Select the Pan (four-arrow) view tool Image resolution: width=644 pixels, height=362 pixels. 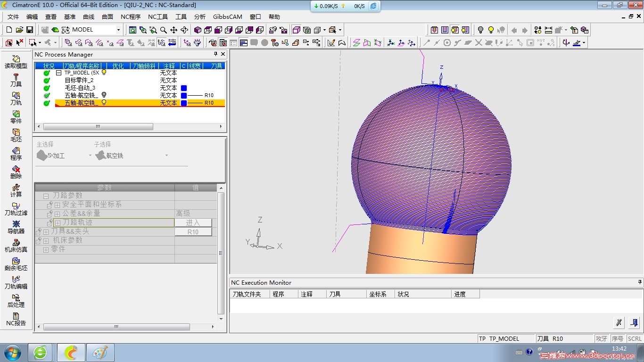tap(174, 30)
